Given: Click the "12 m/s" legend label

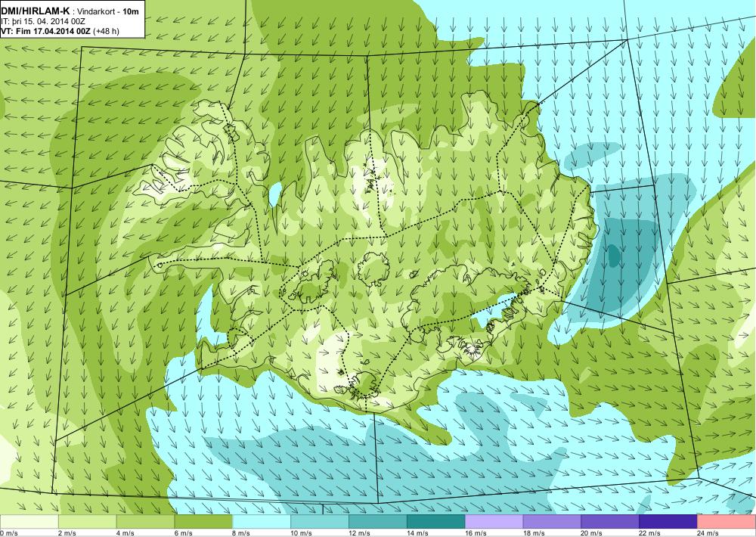Looking at the screenshot, I should 360,533.
